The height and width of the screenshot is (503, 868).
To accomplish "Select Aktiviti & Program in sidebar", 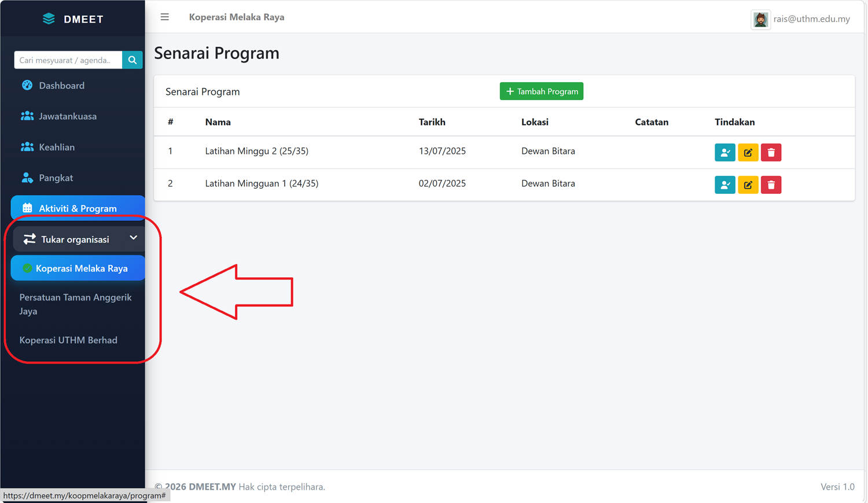I will tap(78, 208).
